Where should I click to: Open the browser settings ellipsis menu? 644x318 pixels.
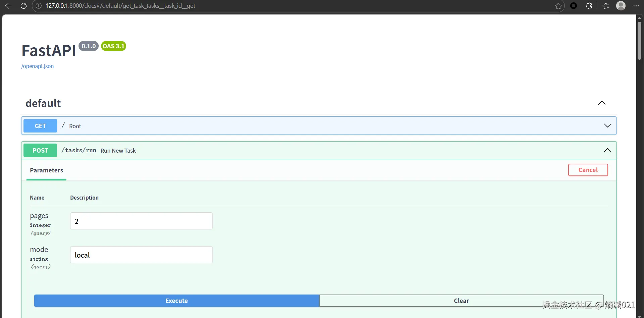pyautogui.click(x=636, y=6)
